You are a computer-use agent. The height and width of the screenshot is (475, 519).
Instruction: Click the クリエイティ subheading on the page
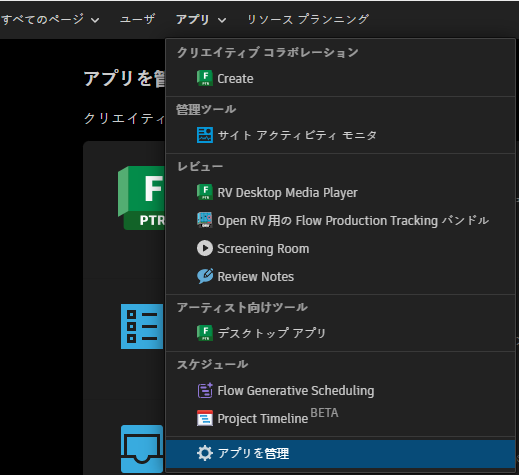[x=124, y=118]
